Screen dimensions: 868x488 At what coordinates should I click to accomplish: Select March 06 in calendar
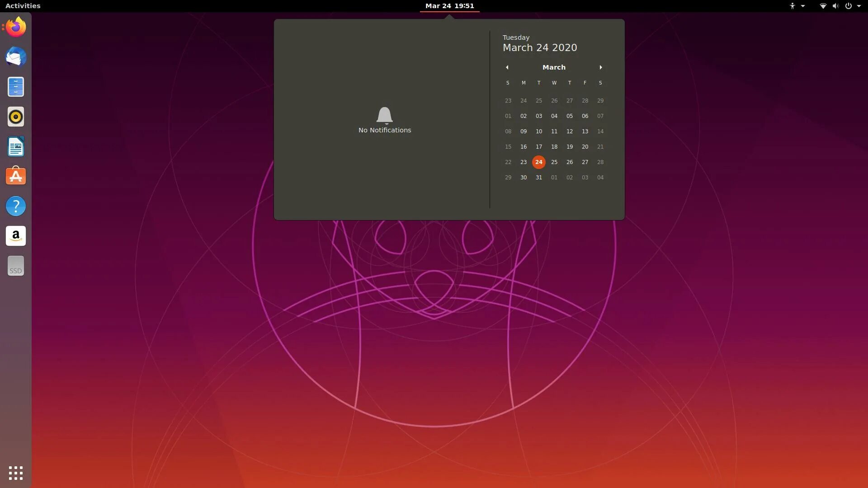click(x=585, y=116)
